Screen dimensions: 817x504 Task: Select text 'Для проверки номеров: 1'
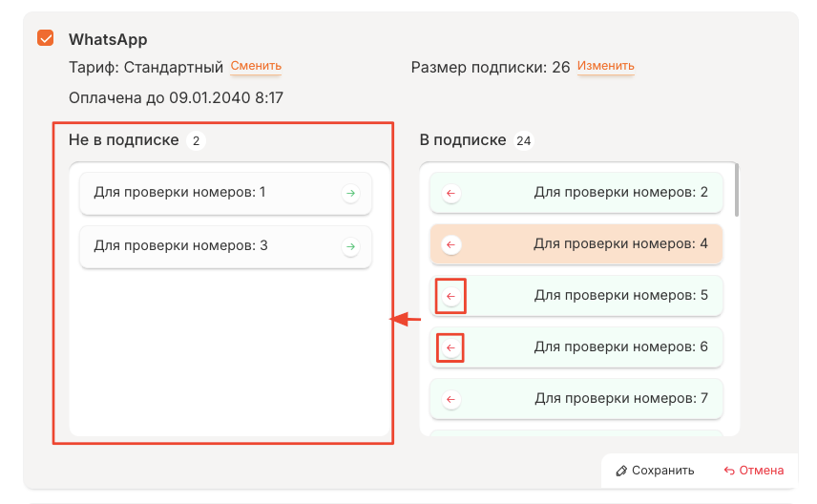click(x=179, y=192)
